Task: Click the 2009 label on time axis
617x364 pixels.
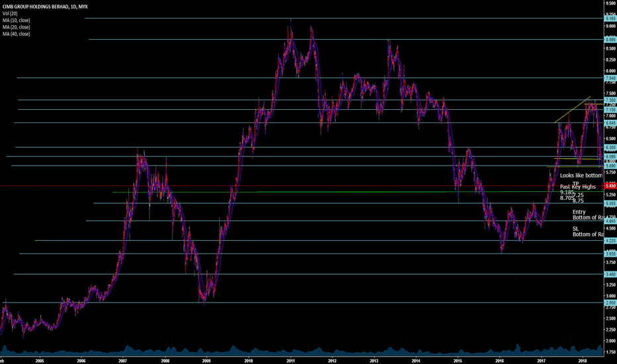Action: pos(206,361)
